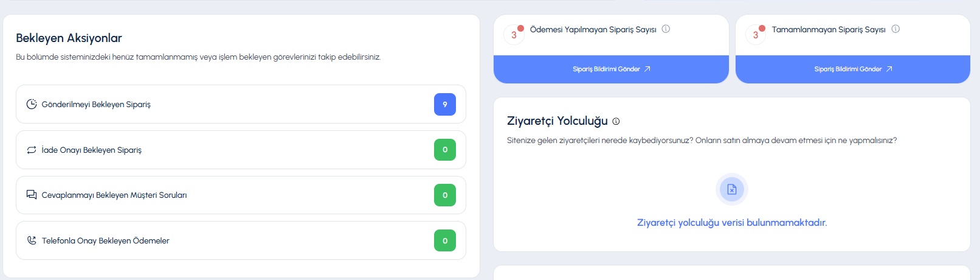Open the Cevaplanmayı Bekleyen Müşteri Soruları row

(x=241, y=195)
